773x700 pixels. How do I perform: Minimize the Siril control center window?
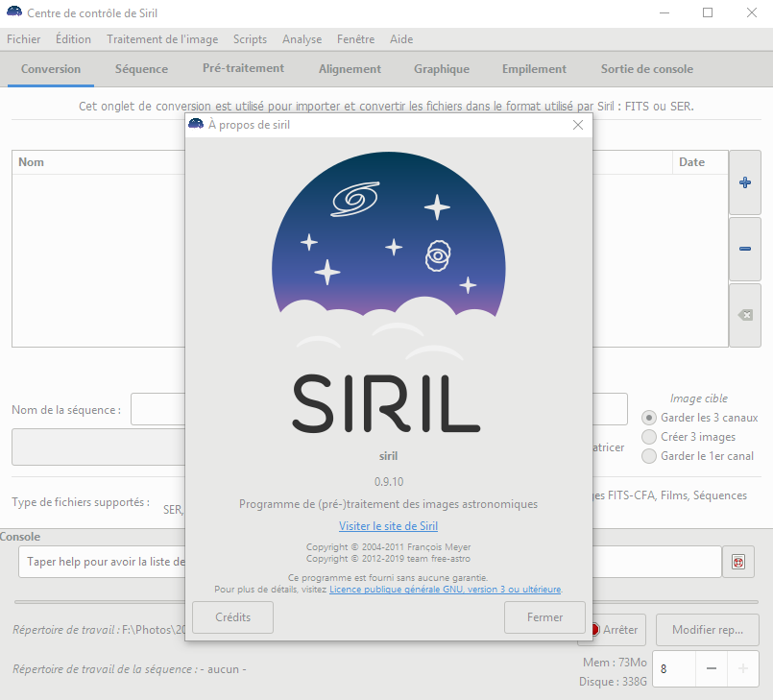tap(664, 12)
